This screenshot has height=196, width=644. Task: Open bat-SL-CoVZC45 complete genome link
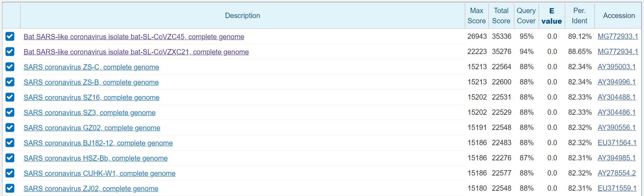coord(134,37)
